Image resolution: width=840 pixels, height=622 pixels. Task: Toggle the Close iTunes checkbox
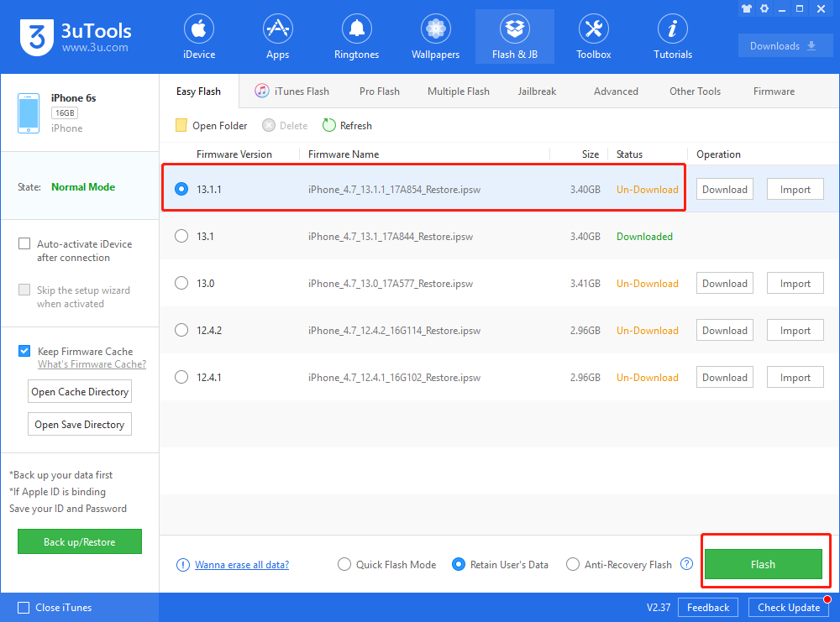tap(23, 608)
